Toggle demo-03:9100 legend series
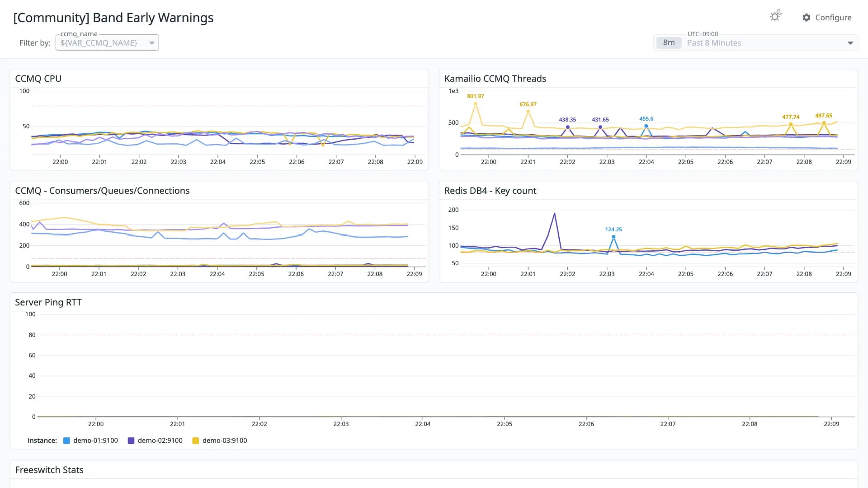The height and width of the screenshot is (488, 868). (x=220, y=441)
